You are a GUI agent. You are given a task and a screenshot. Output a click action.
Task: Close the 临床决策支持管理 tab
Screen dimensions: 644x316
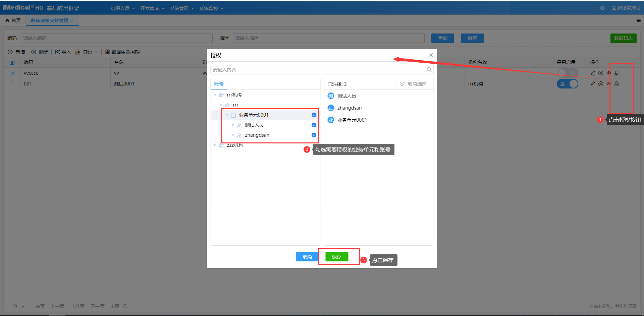click(72, 21)
